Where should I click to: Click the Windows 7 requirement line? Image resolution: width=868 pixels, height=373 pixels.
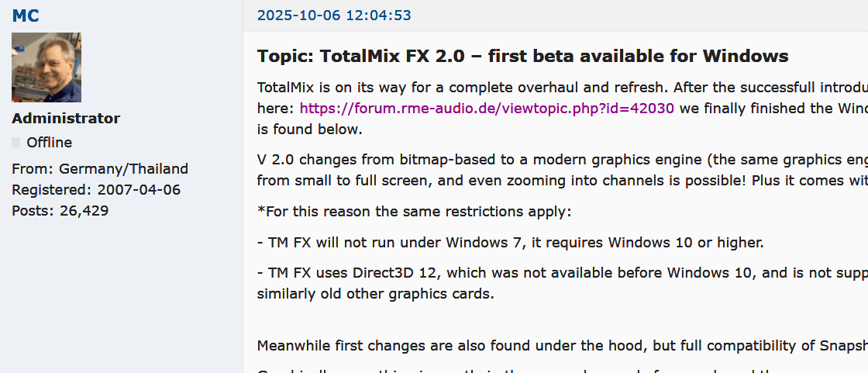point(510,243)
